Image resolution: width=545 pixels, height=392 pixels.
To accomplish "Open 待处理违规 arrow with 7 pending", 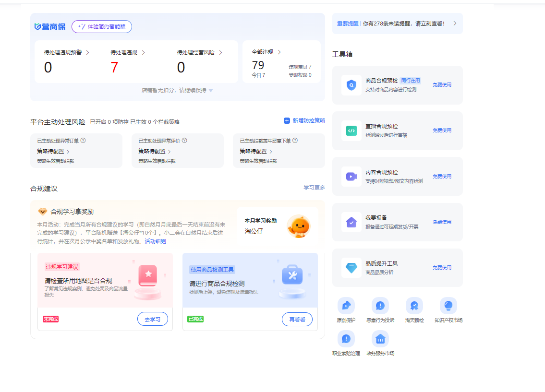I will point(143,52).
